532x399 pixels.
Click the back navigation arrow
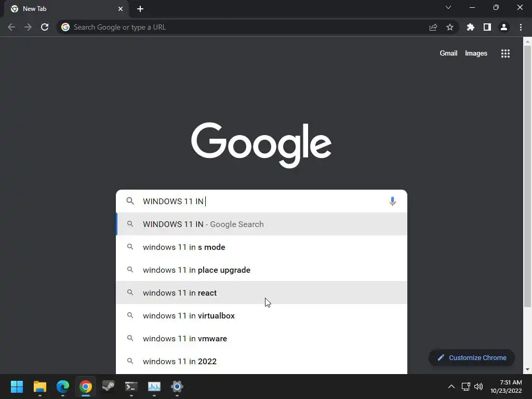tap(11, 27)
